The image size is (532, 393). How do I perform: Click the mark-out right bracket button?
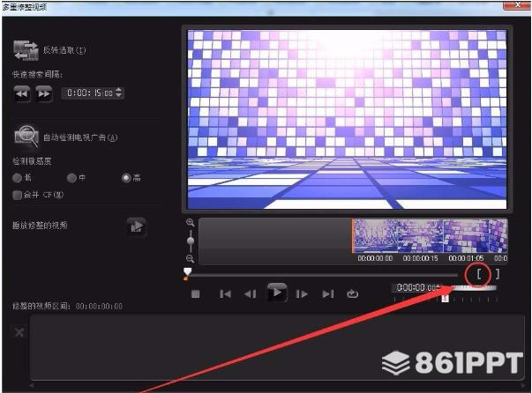pos(497,274)
